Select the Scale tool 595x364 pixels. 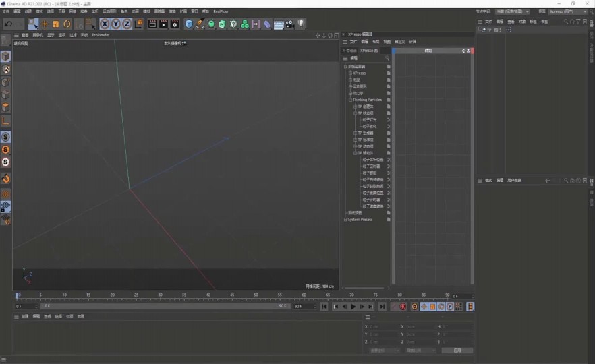(x=56, y=24)
